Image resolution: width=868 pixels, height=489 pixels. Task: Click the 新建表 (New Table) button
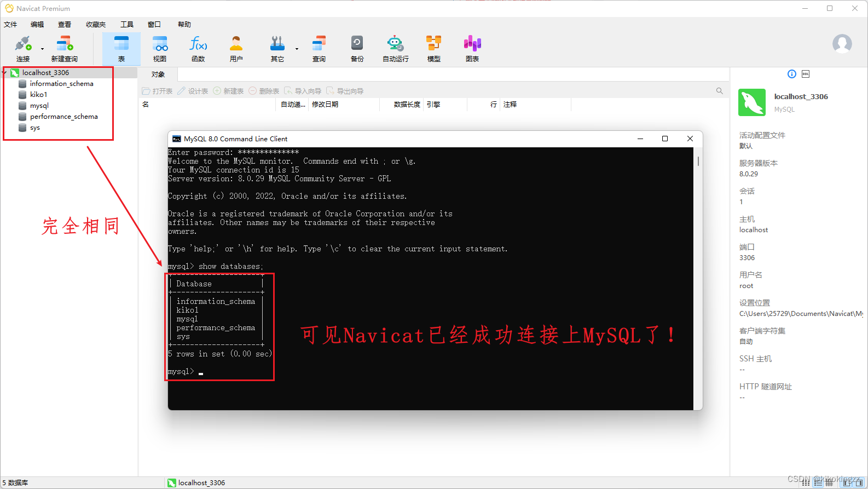(x=228, y=91)
